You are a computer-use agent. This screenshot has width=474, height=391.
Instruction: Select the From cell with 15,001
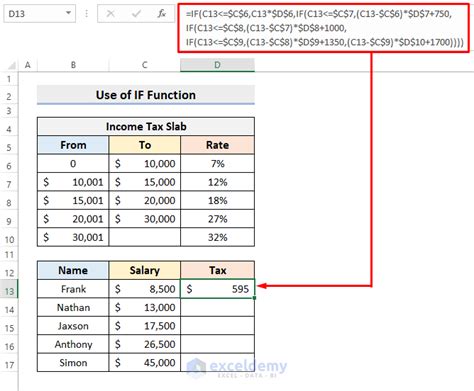tap(73, 200)
